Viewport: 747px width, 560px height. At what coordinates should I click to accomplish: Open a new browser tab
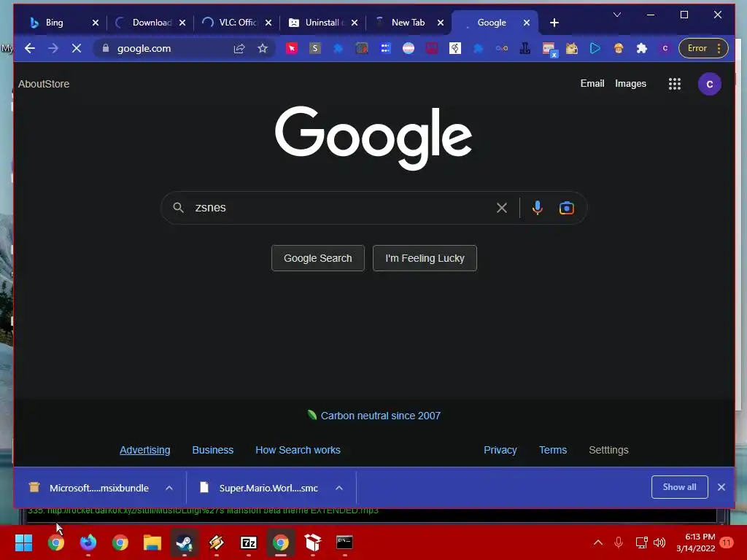[x=554, y=23]
